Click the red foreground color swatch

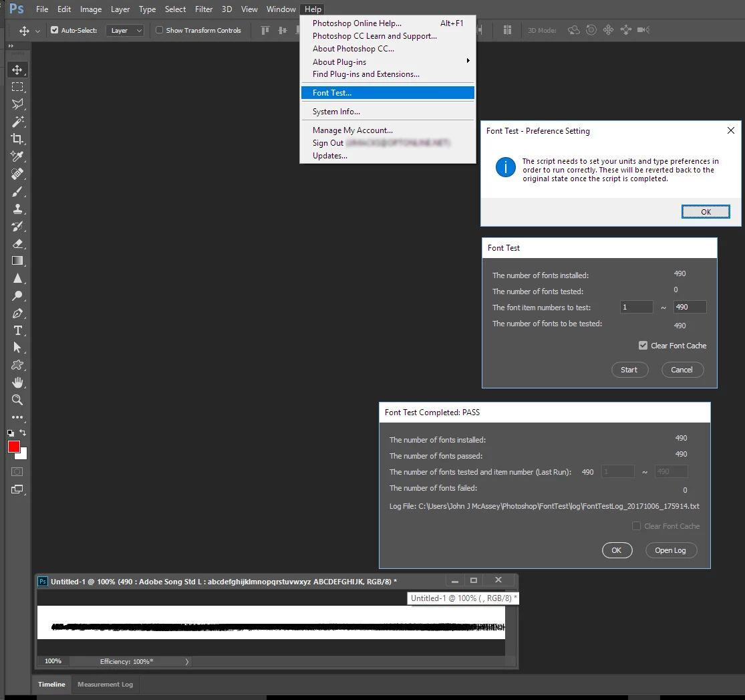coord(14,446)
